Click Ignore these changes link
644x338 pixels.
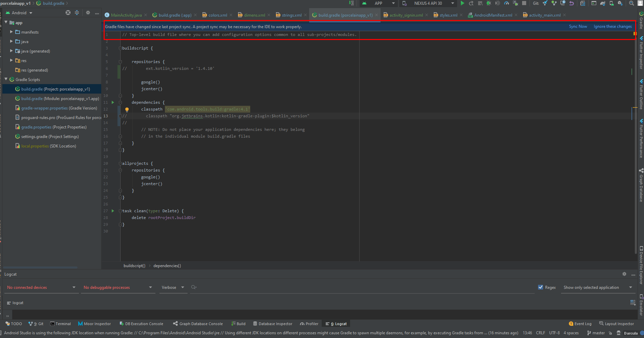[x=613, y=26]
